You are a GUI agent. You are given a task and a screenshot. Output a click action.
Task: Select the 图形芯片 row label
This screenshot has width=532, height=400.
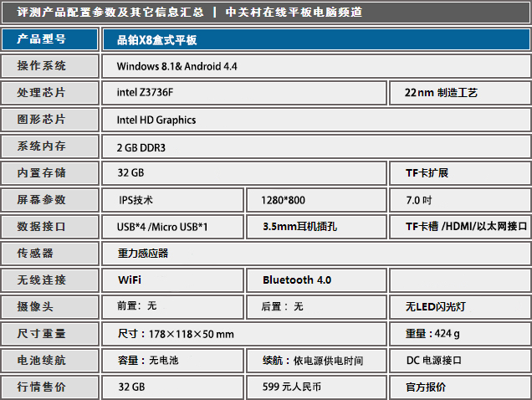pos(50,120)
